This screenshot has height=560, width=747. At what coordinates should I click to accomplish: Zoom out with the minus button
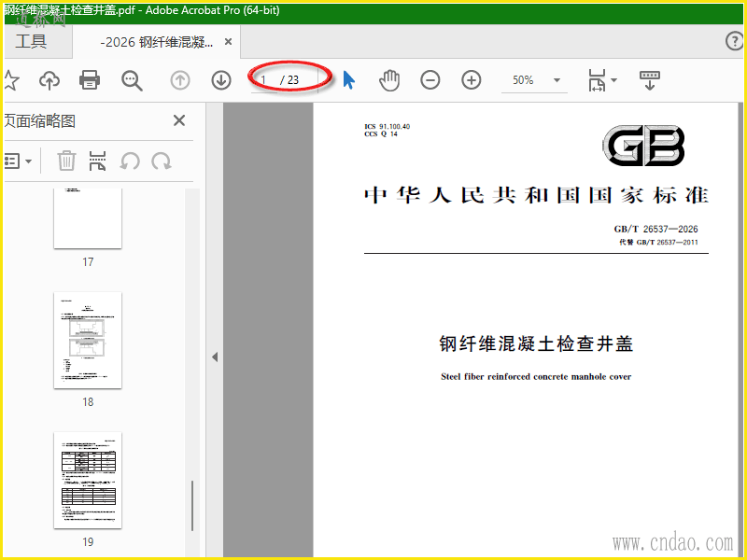430,80
